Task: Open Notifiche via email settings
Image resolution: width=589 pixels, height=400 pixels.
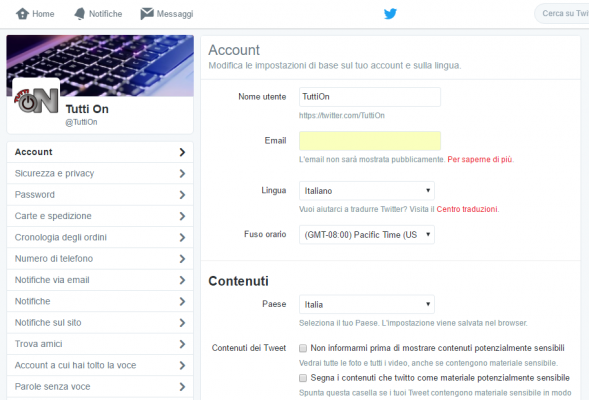Action: (x=100, y=280)
